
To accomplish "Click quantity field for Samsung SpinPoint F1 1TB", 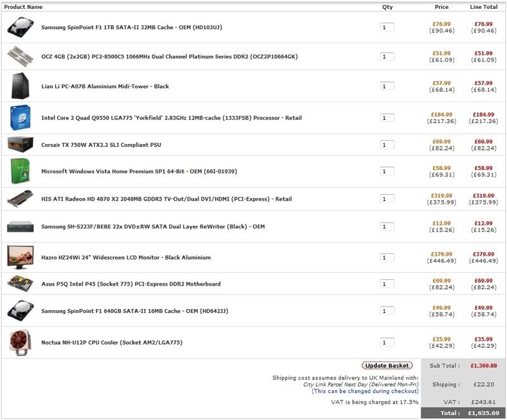I will point(387,27).
